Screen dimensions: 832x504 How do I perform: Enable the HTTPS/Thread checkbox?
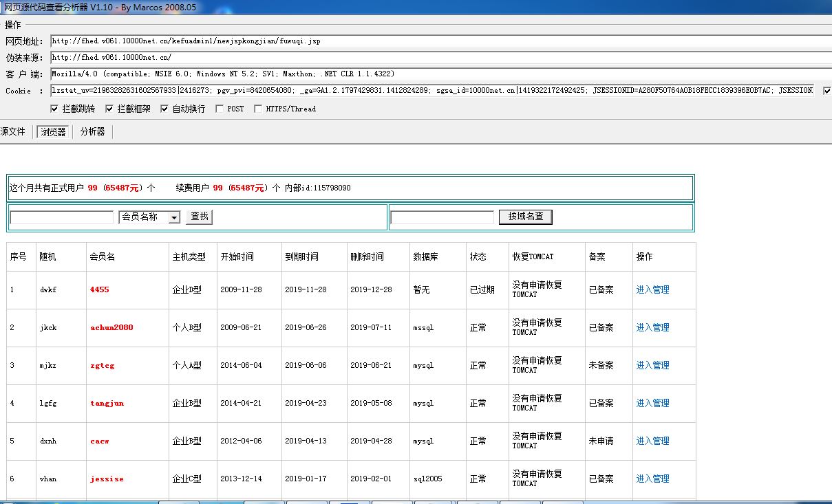point(258,109)
